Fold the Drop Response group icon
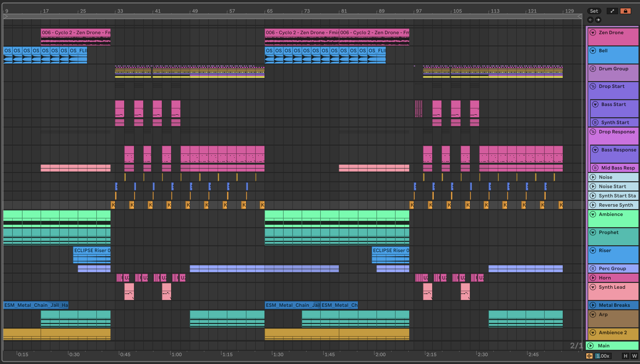Viewport: 640px width, 364px height. (593, 132)
